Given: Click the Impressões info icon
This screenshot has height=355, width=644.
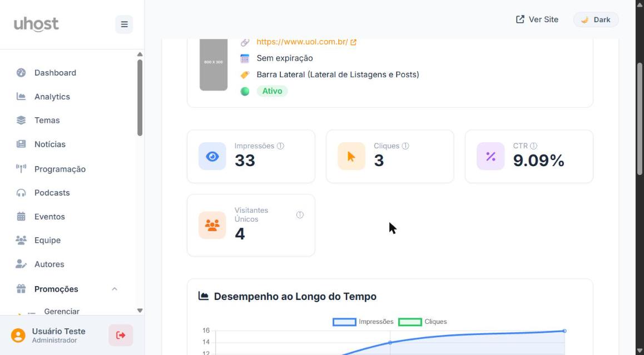Looking at the screenshot, I should pyautogui.click(x=280, y=146).
